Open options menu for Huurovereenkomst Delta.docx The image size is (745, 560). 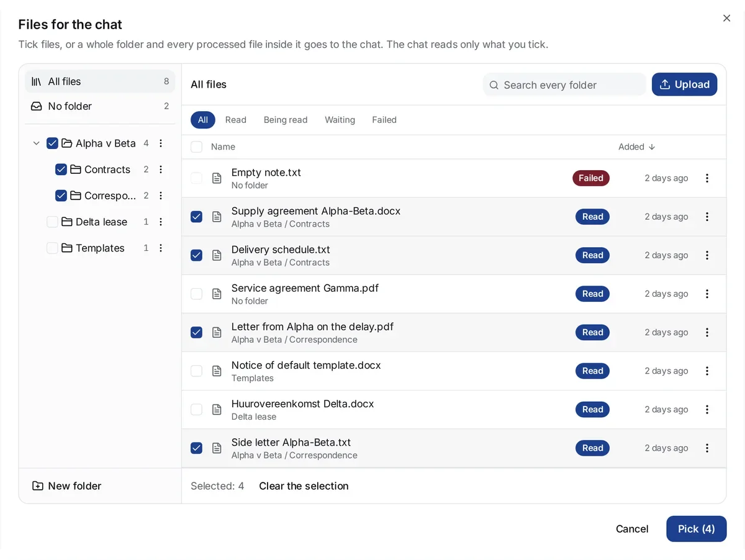(x=707, y=409)
